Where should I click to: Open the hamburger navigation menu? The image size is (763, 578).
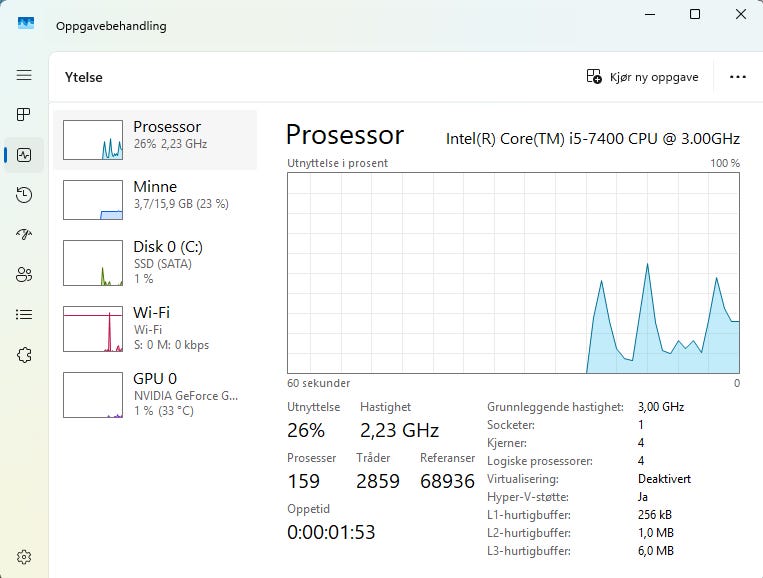pos(24,75)
